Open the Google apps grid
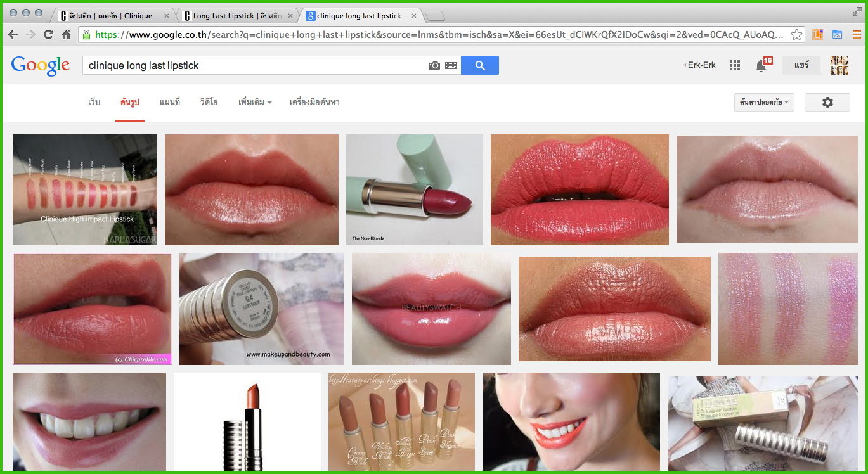868x474 pixels. [735, 65]
